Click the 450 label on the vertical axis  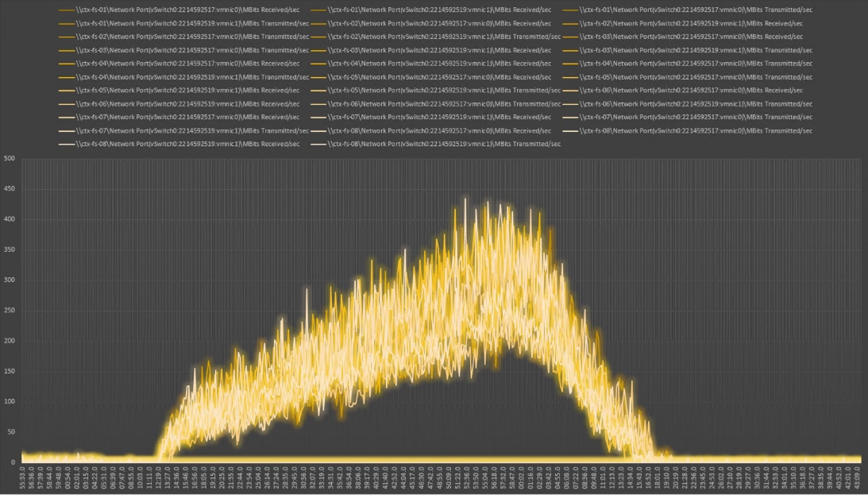(10, 189)
